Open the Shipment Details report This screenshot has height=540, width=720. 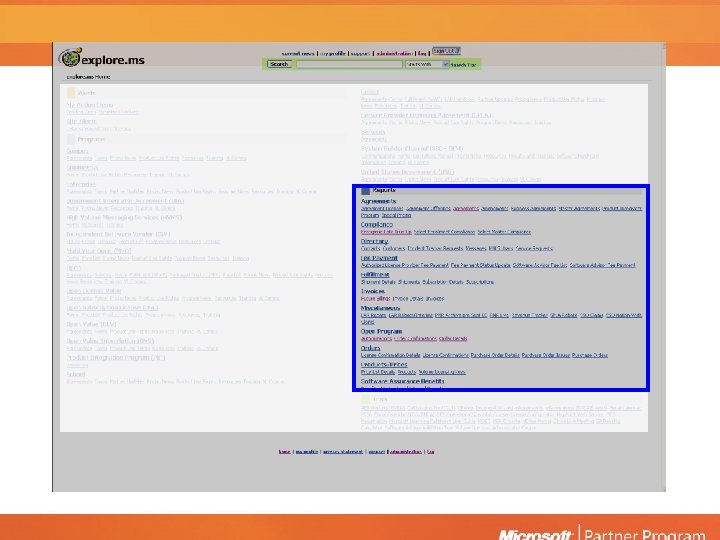(x=378, y=282)
